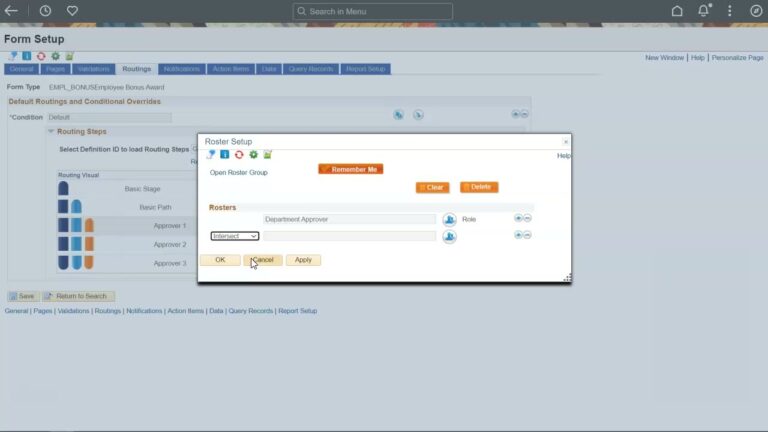Open the Intersect dropdown

[235, 236]
